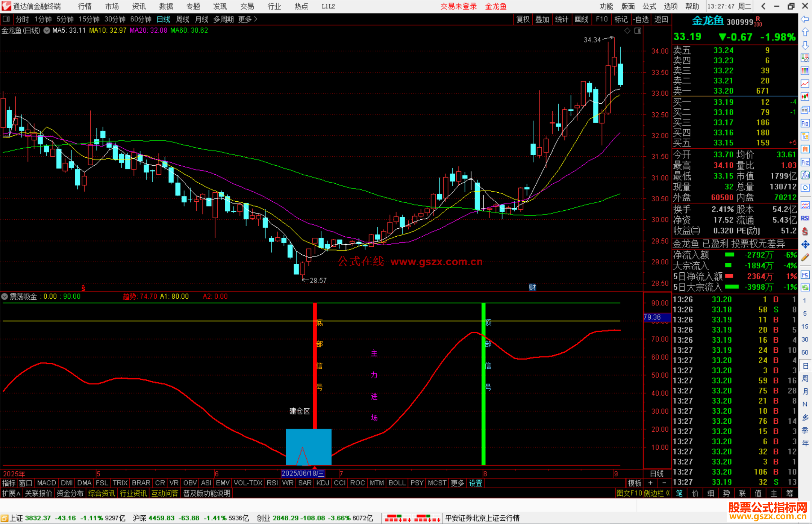The height and width of the screenshot is (524, 812).
Task: Open the F12 trade icon in sidebar
Action: pyautogui.click(x=805, y=162)
